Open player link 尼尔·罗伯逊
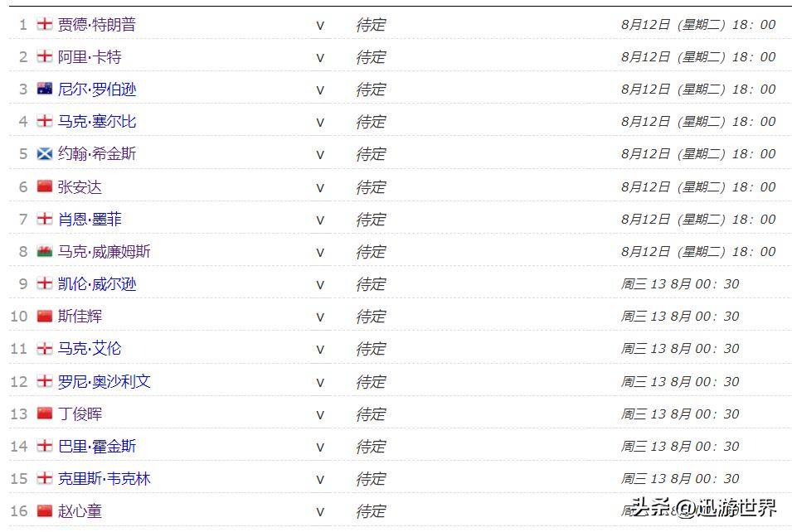 [97, 89]
